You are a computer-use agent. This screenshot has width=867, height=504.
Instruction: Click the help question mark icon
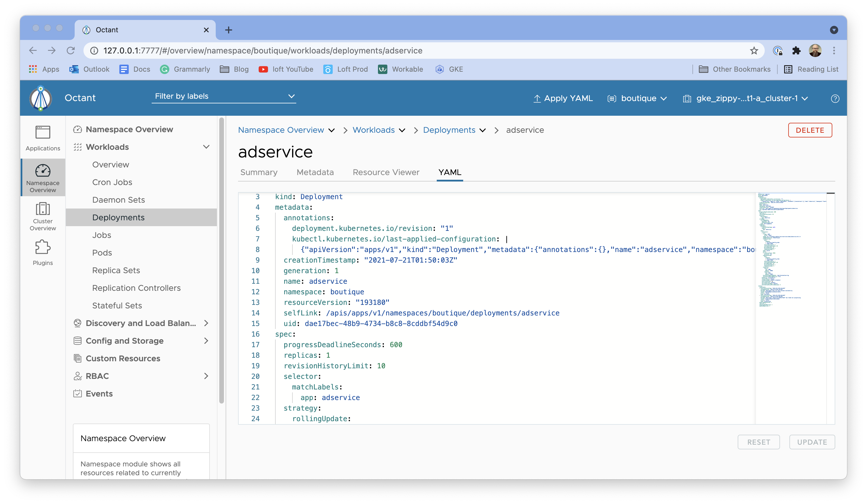[x=835, y=99]
